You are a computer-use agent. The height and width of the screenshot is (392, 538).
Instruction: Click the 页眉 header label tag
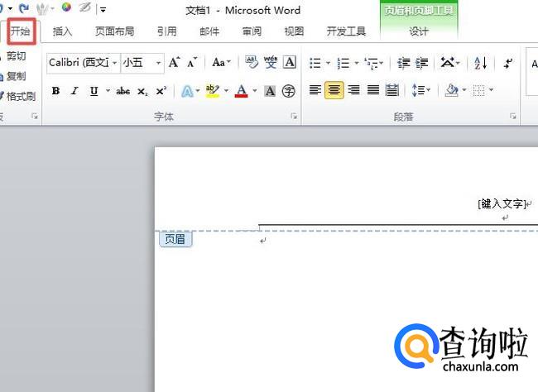point(175,239)
